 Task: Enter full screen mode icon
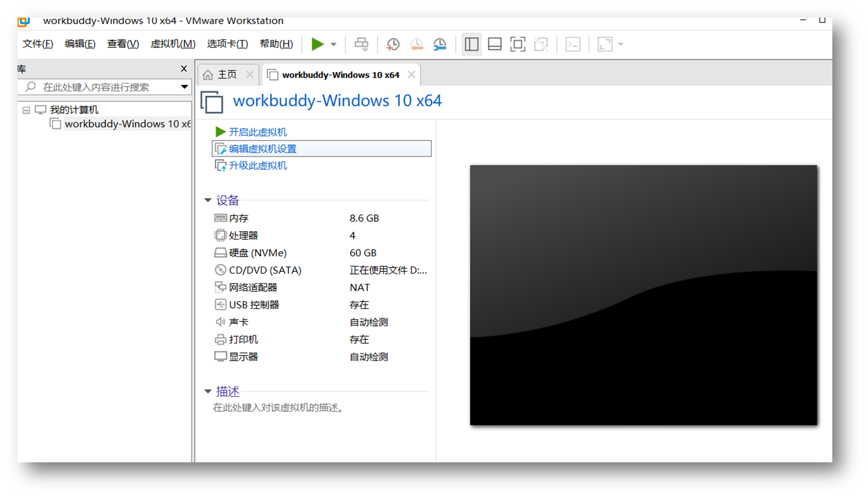tap(517, 44)
